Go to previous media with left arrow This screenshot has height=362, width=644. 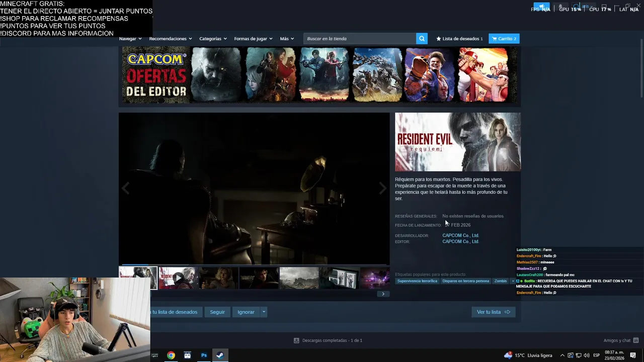[125, 189]
